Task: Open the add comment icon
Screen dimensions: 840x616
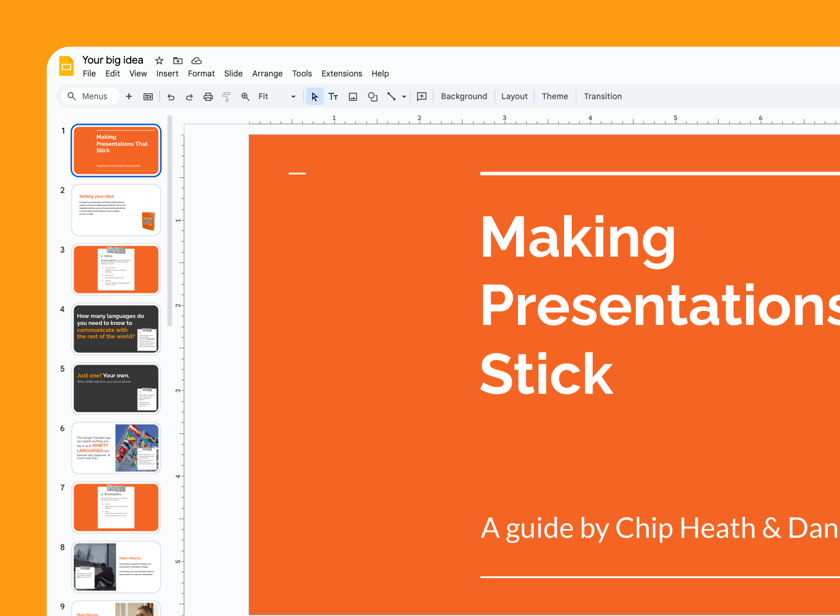Action: [x=422, y=96]
